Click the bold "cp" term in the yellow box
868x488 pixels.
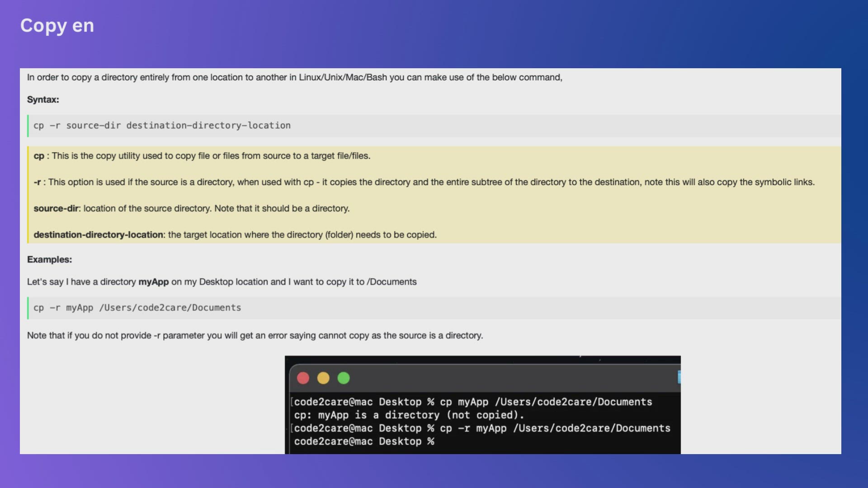tap(39, 156)
